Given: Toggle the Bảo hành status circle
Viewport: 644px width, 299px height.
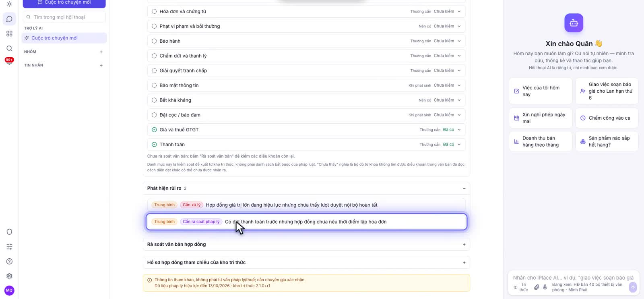Looking at the screenshot, I should (154, 41).
